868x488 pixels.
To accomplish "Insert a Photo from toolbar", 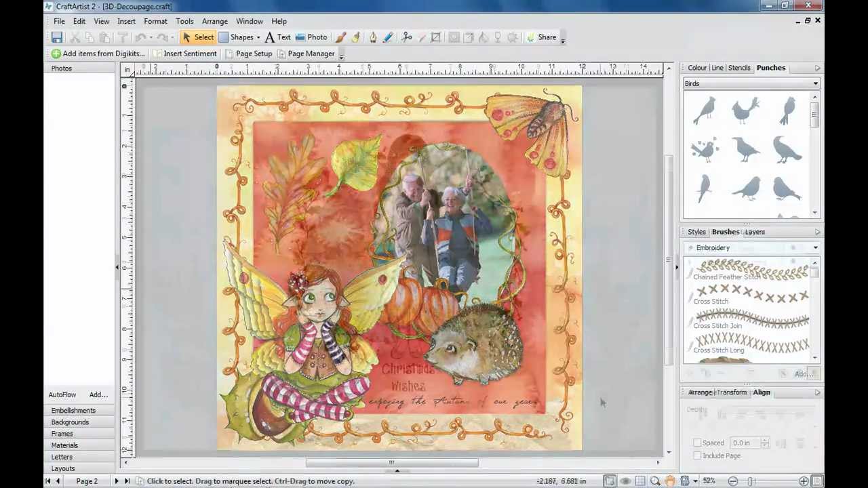I will (311, 37).
